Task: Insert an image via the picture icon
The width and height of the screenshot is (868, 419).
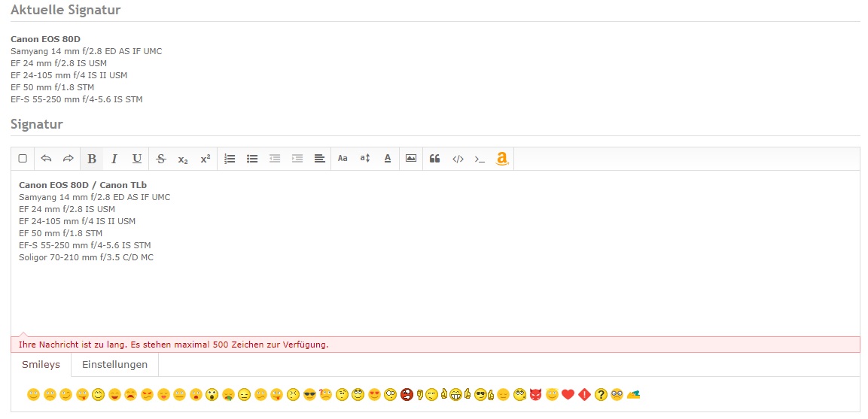Action: point(411,159)
